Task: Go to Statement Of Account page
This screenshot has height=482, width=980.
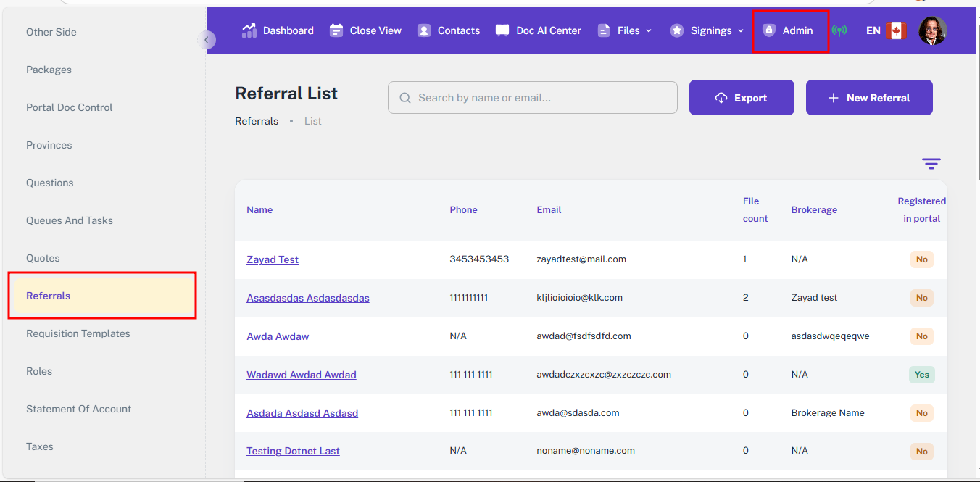Action: pos(79,409)
